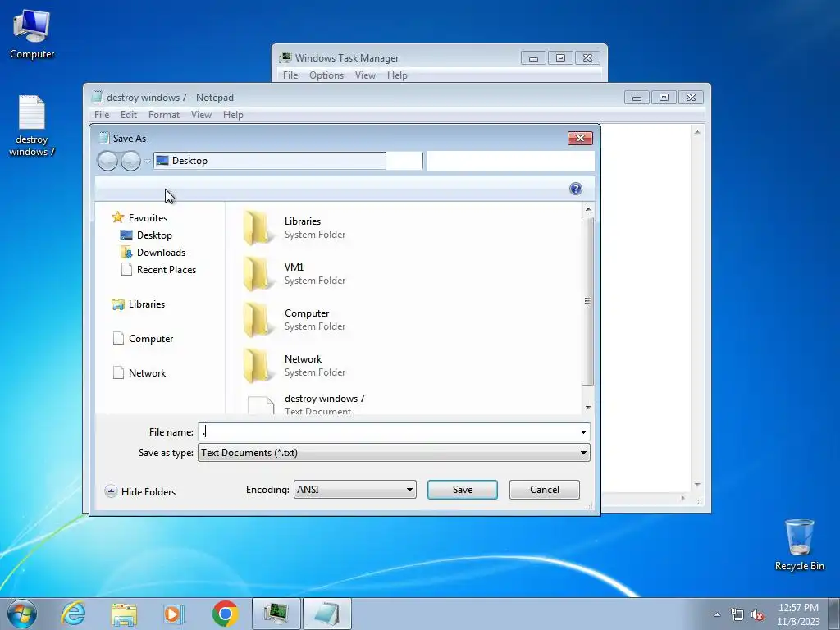
Task: Click the Computer folder icon in file list
Action: pyautogui.click(x=257, y=319)
